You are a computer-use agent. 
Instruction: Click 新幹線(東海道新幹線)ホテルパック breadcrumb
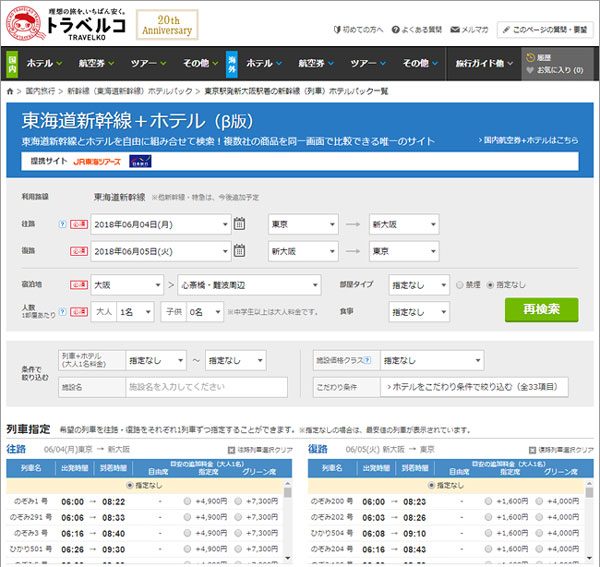coord(130,91)
